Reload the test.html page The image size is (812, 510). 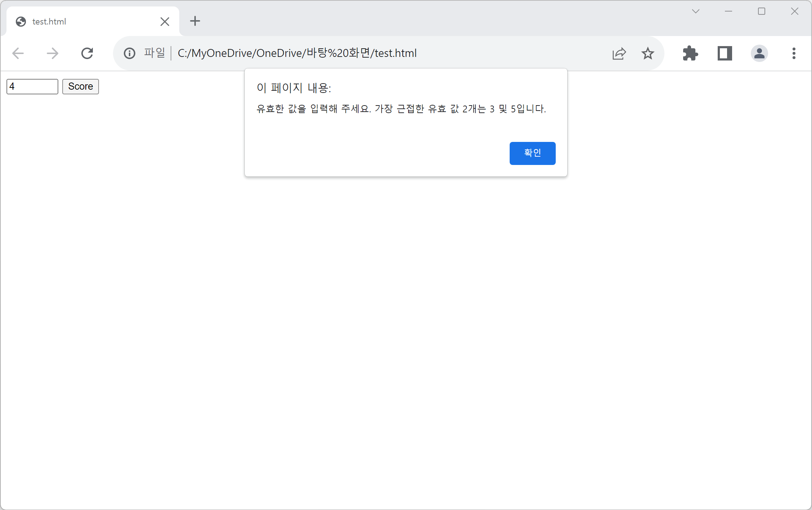(87, 53)
